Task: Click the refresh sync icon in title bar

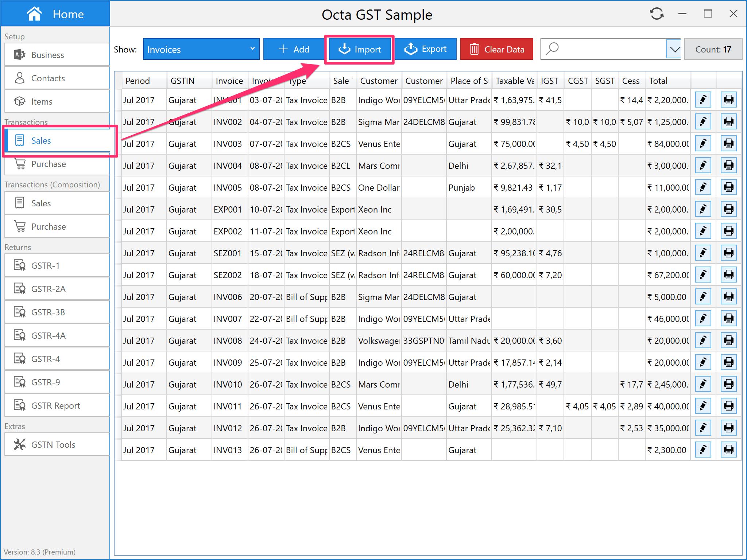Action: pos(657,14)
